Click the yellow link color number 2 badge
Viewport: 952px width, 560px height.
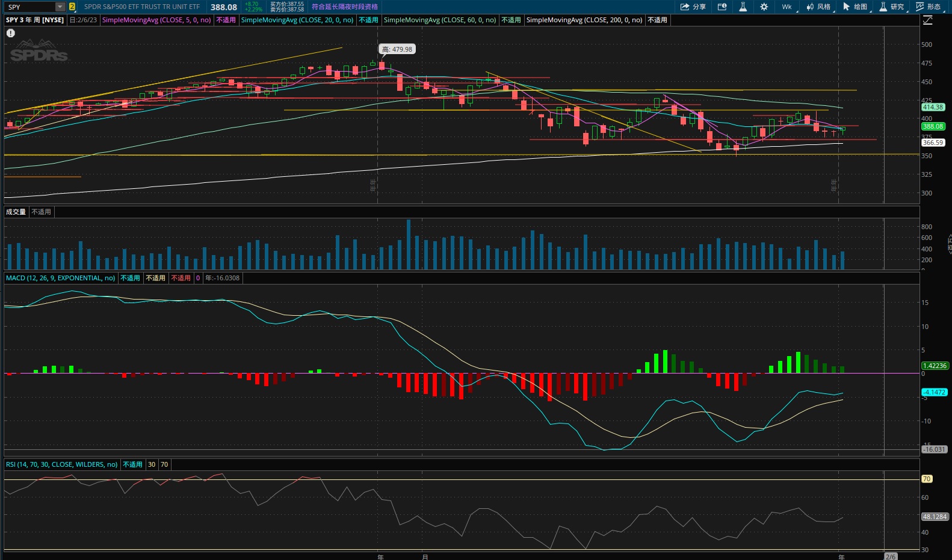coord(72,7)
